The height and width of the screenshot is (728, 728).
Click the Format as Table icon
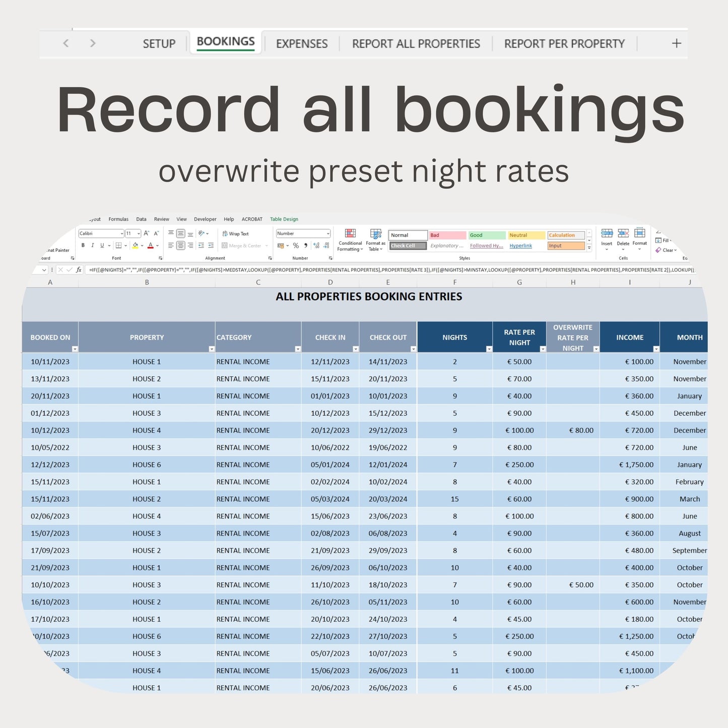tap(376, 239)
